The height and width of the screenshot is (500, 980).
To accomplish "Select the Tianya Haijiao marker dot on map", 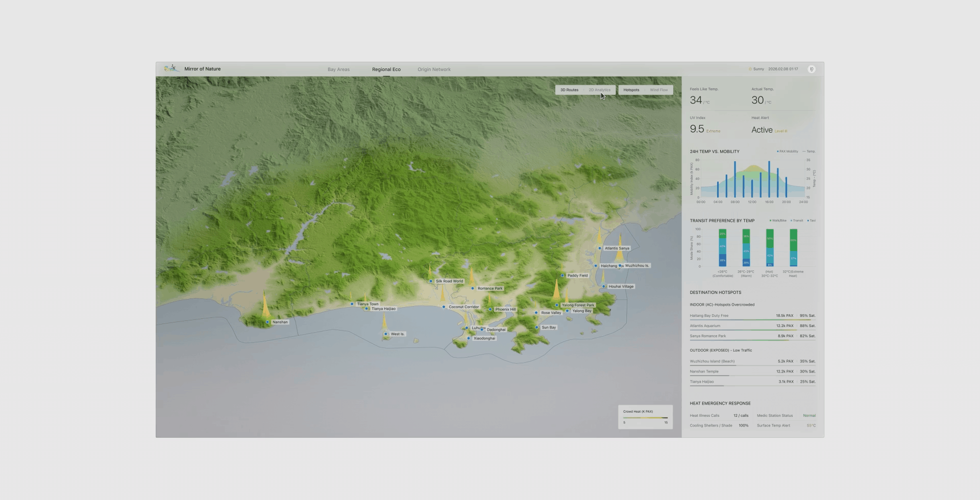I will click(366, 309).
